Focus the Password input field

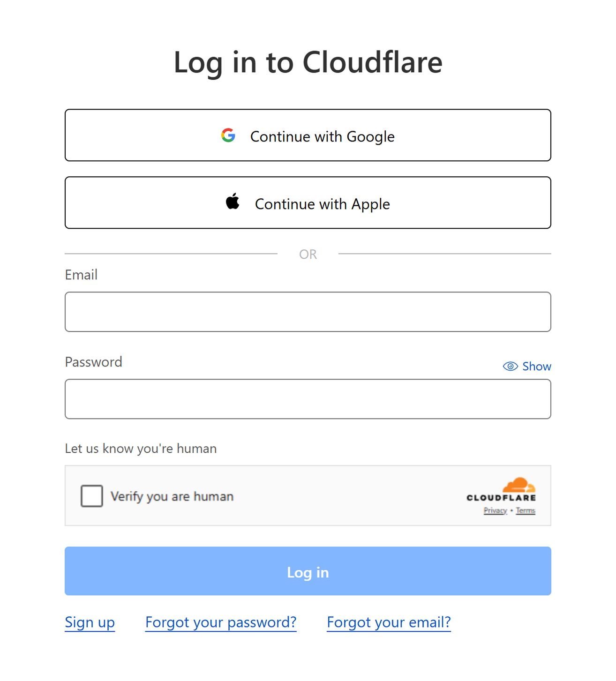[308, 399]
